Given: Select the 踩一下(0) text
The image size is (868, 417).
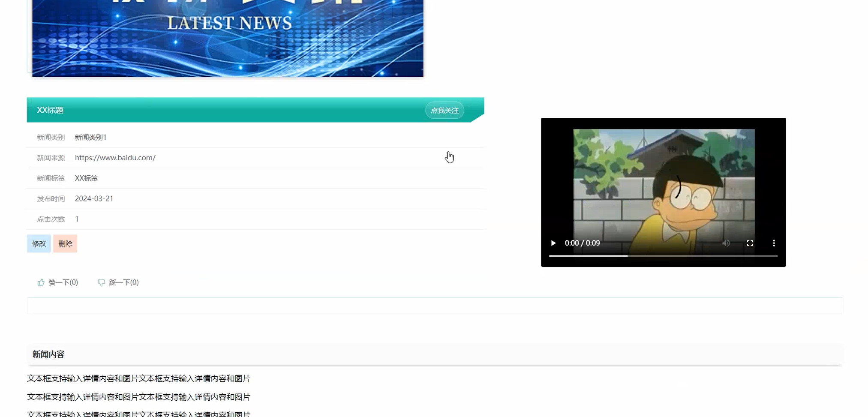Looking at the screenshot, I should pos(124,282).
